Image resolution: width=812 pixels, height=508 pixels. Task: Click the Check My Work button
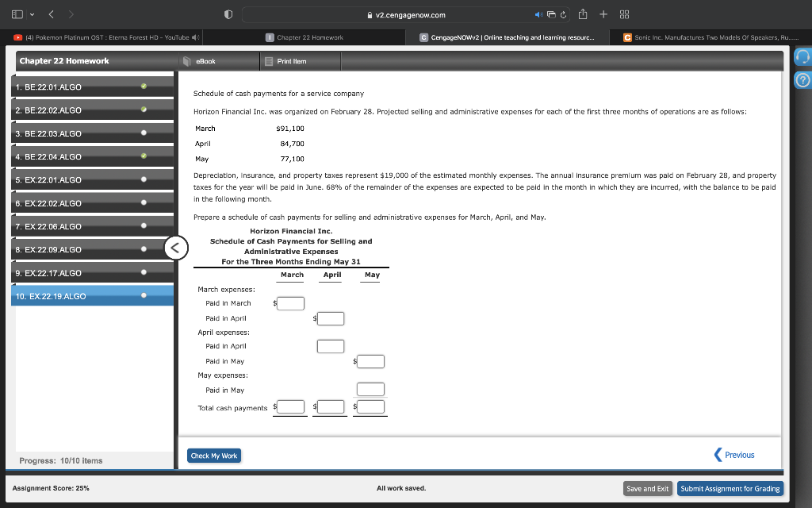click(214, 456)
